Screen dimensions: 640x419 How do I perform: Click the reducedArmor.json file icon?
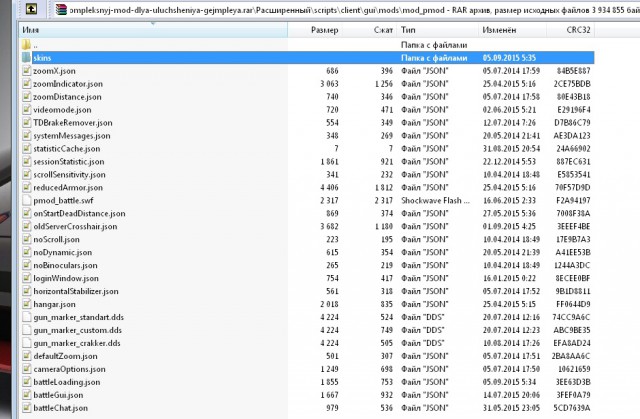click(x=27, y=187)
